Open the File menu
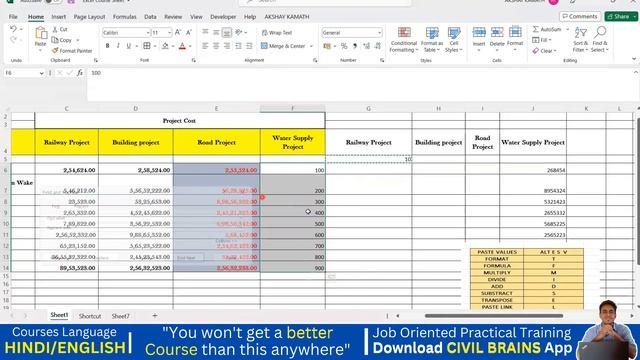Image resolution: width=640 pixels, height=360 pixels. click(x=13, y=17)
